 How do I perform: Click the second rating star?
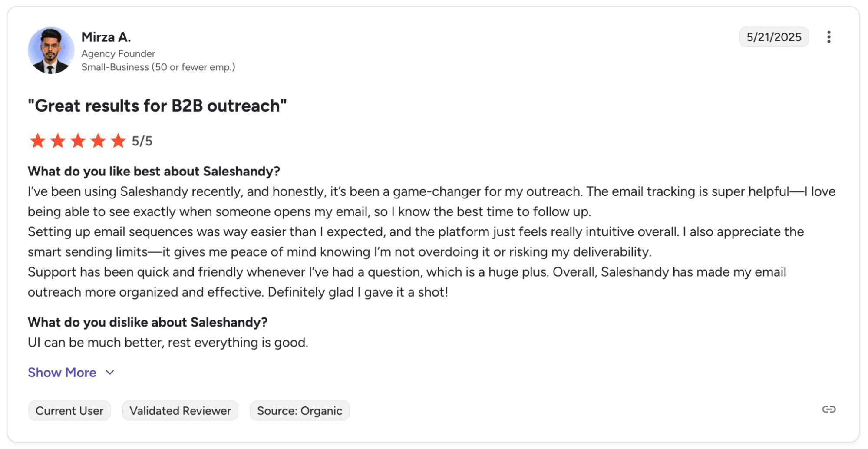tap(58, 141)
